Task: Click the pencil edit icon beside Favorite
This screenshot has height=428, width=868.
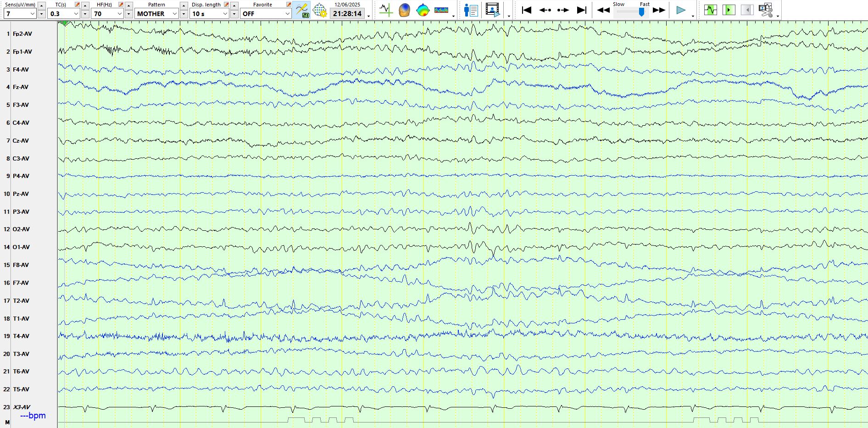Action: pyautogui.click(x=289, y=5)
